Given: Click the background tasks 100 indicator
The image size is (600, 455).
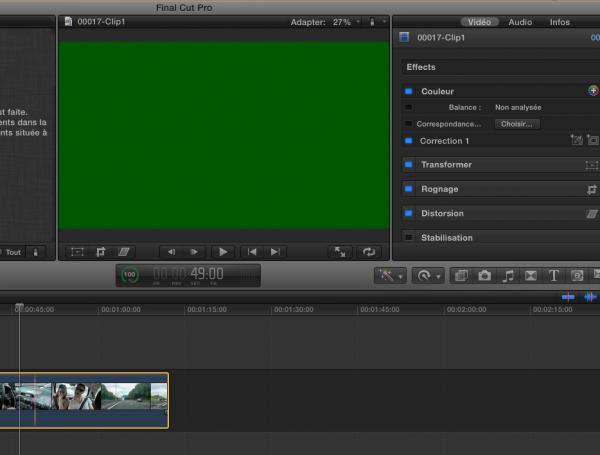Looking at the screenshot, I should 130,275.
